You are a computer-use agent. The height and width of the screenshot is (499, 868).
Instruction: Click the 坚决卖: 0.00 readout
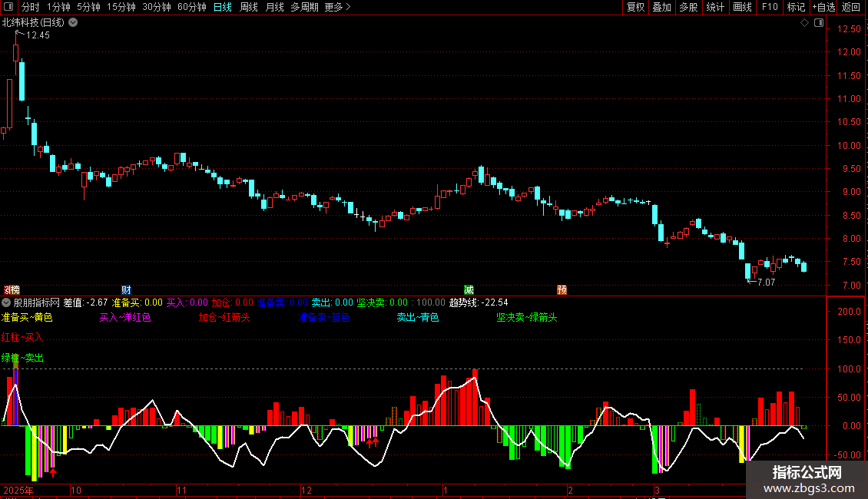click(x=382, y=302)
